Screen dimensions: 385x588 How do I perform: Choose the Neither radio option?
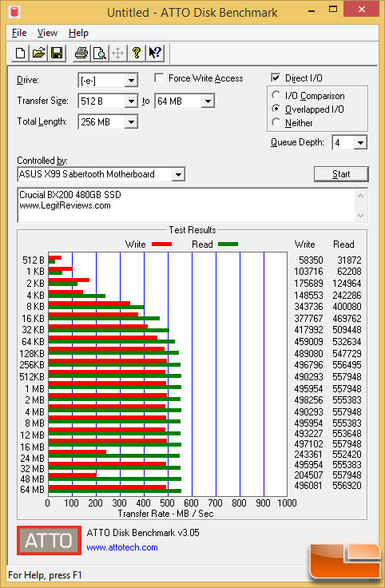[276, 122]
